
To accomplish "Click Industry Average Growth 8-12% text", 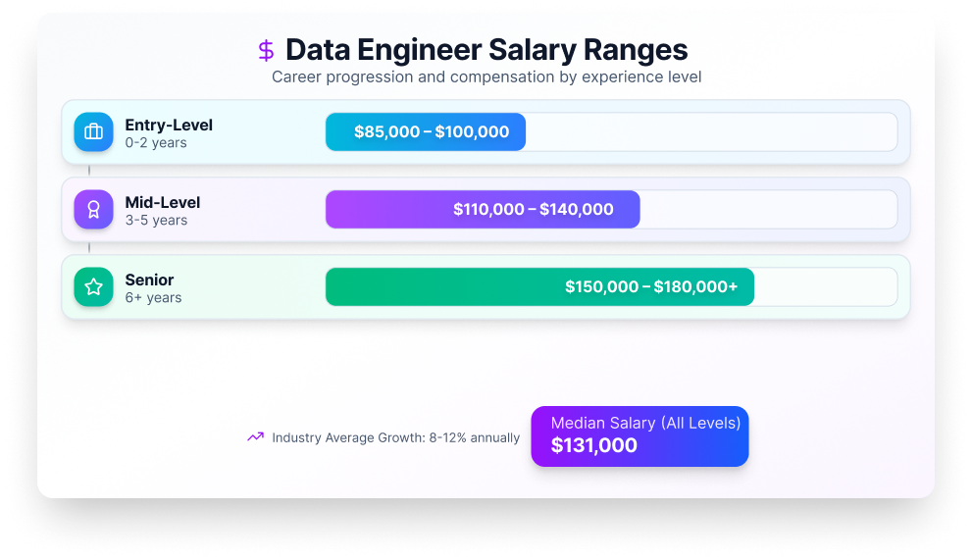I will [x=396, y=437].
